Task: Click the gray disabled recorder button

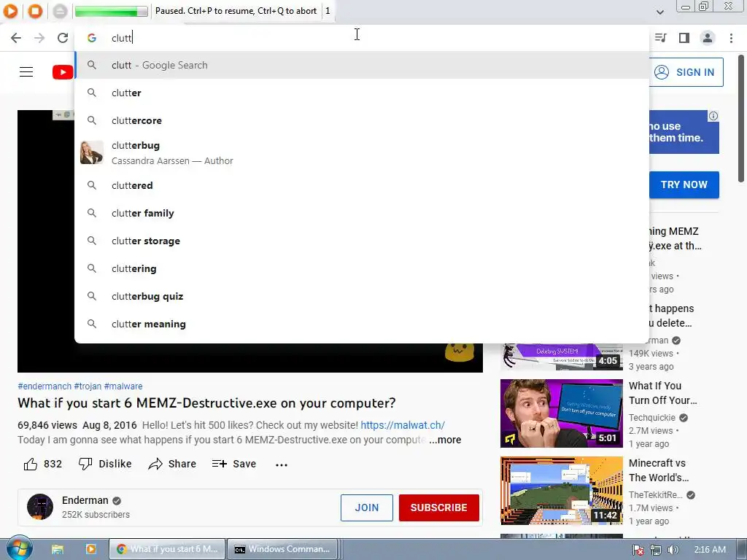Action: click(60, 10)
